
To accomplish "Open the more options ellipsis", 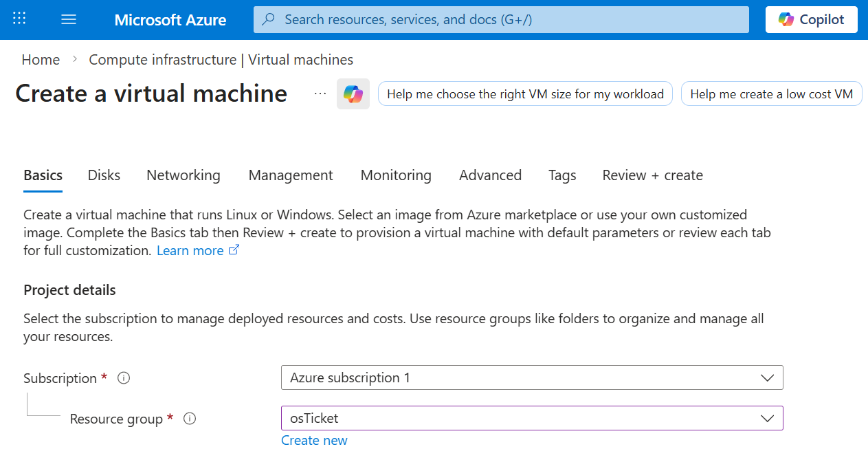I will (x=320, y=94).
